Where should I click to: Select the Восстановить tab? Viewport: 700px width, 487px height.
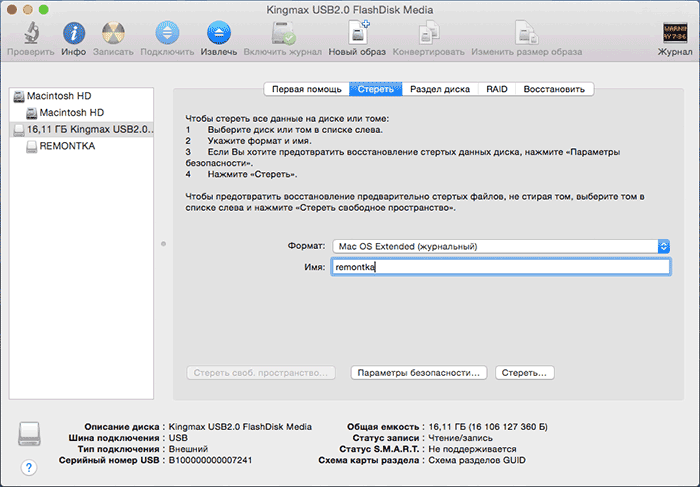coord(555,89)
